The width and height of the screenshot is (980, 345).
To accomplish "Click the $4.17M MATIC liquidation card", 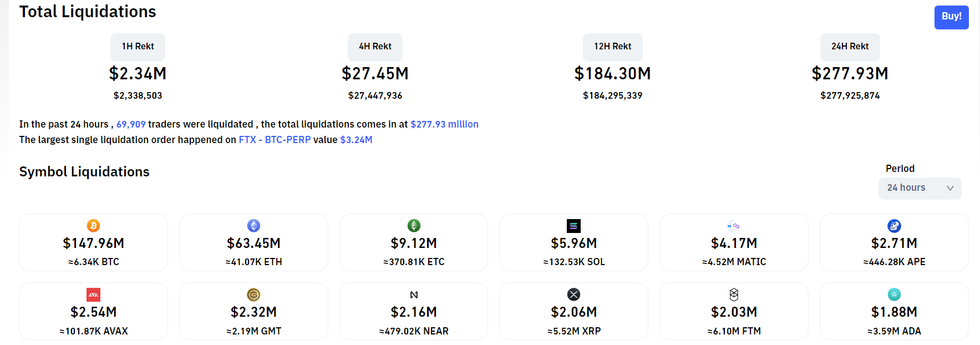I will (x=734, y=242).
